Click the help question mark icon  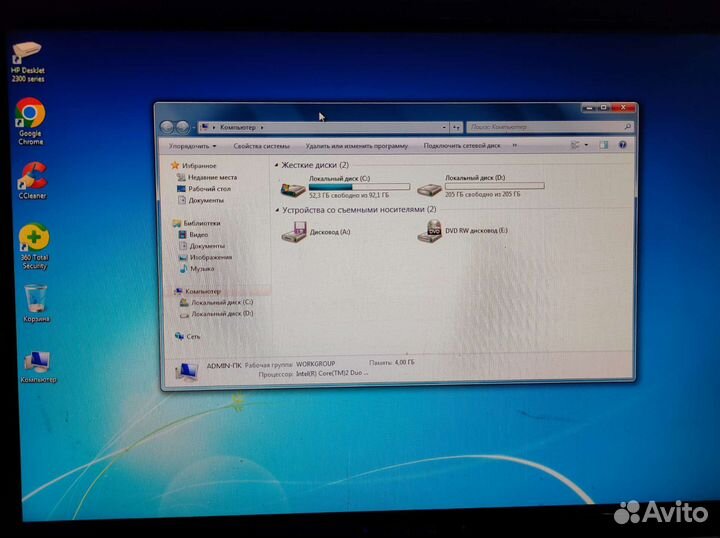click(x=621, y=145)
